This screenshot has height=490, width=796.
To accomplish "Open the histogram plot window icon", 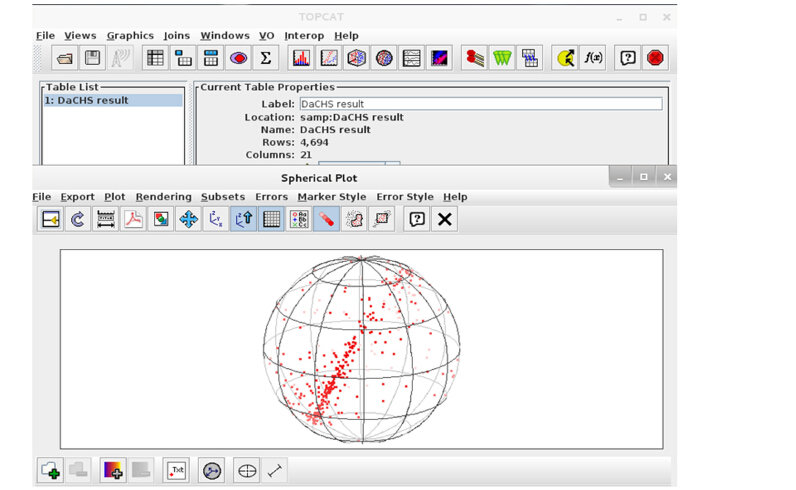I will 301,59.
